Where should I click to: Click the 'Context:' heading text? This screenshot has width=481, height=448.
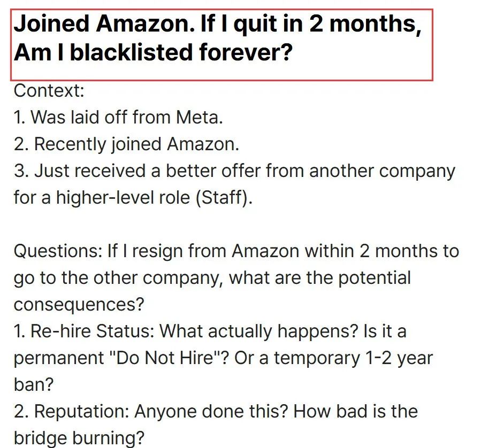(49, 90)
